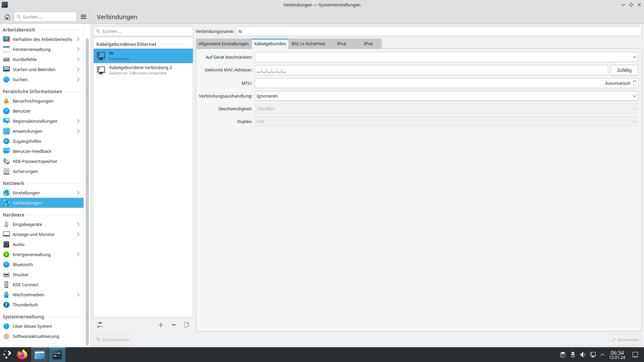Open Drucker settings
This screenshot has width=644, height=362.
pos(42,275)
